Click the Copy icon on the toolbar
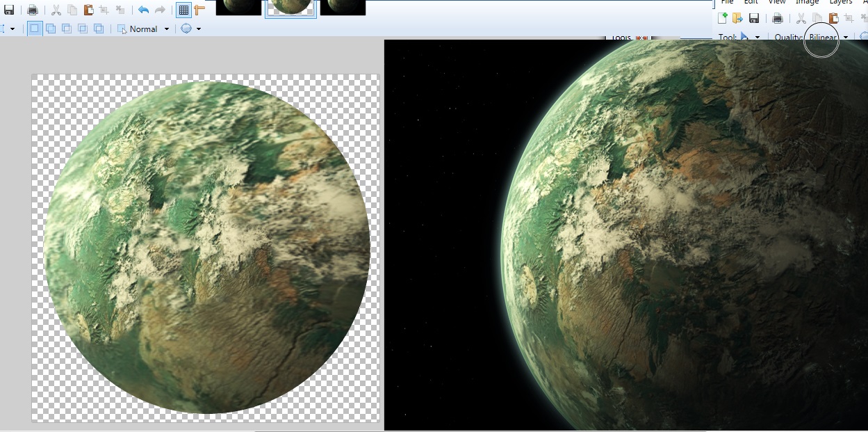Viewport: 868px width, 432px height. coord(72,9)
